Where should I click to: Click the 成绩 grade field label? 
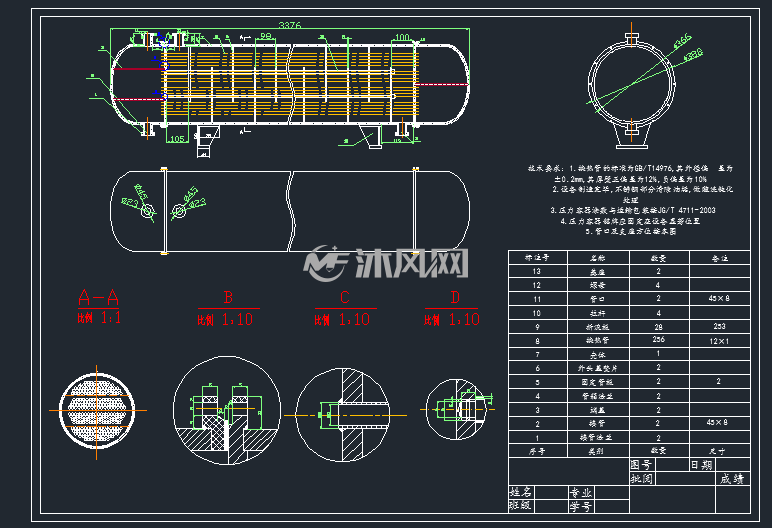click(x=733, y=479)
